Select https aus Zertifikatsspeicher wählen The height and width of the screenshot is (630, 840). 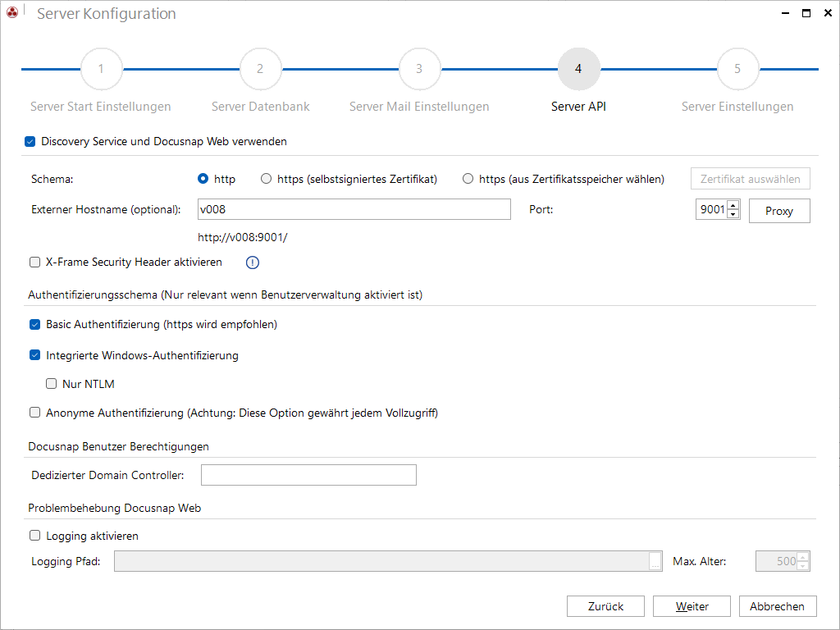coord(468,179)
